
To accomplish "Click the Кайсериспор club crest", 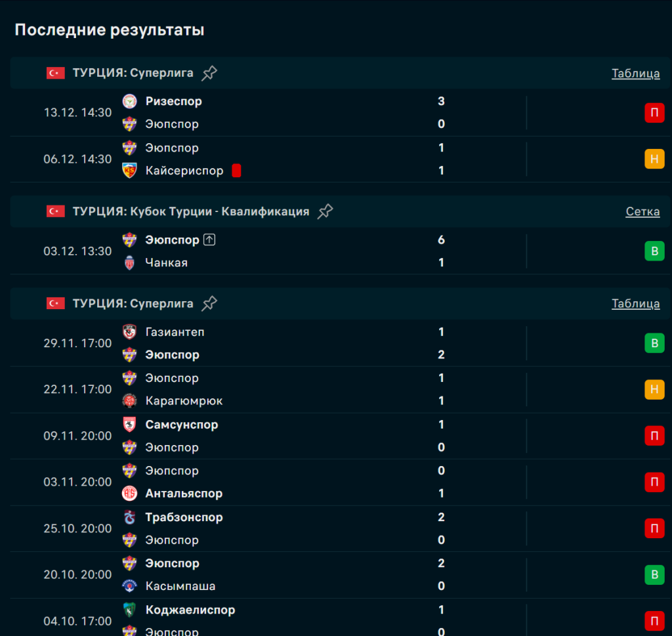I will point(129,171).
